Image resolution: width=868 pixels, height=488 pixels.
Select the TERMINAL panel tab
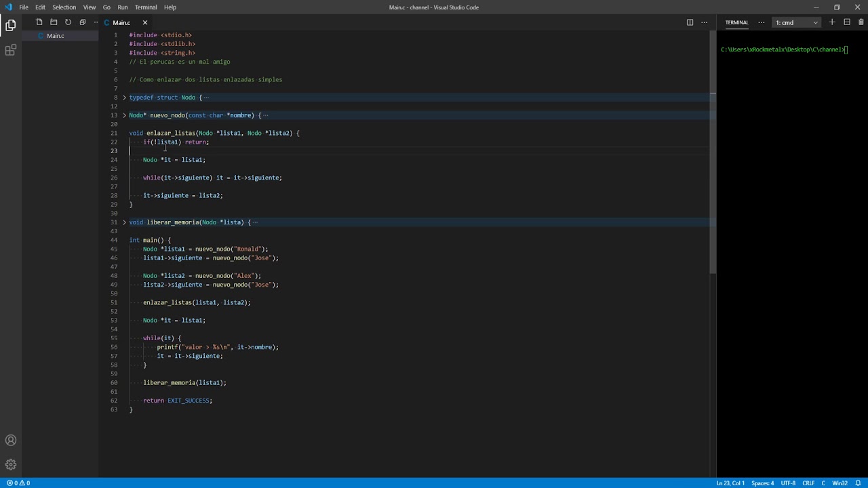(x=737, y=22)
